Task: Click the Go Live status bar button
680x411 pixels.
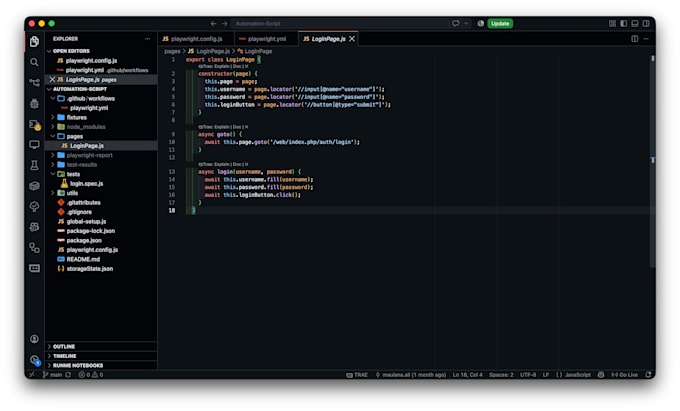Action: (624, 375)
